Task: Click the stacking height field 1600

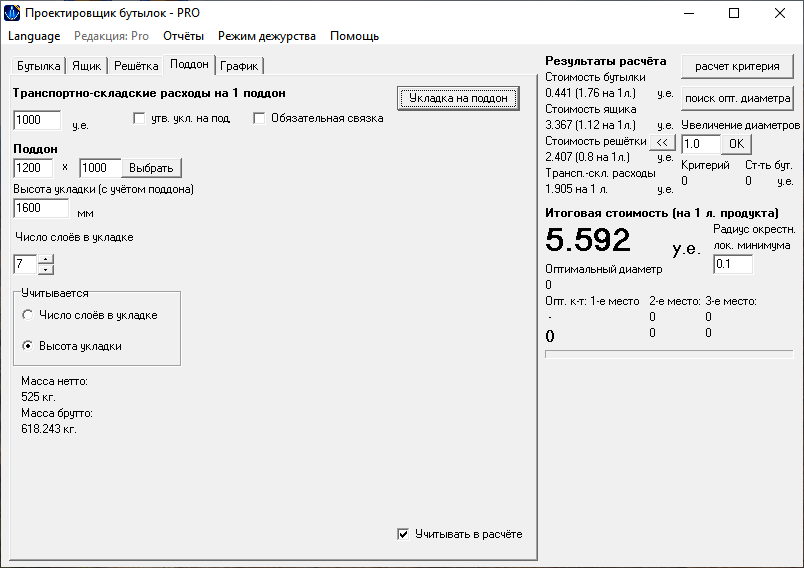Action: (x=41, y=208)
